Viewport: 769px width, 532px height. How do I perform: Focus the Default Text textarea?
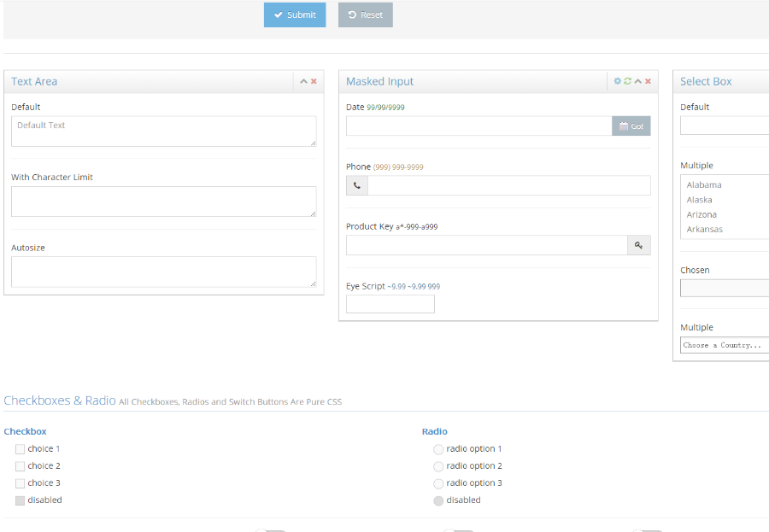pos(164,132)
